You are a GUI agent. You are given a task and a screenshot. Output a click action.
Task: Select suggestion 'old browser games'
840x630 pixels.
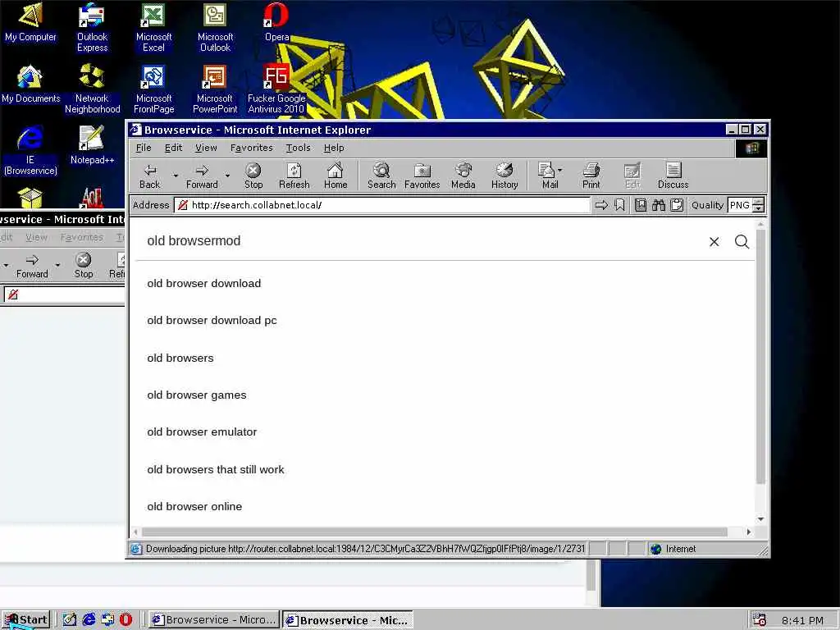point(197,395)
